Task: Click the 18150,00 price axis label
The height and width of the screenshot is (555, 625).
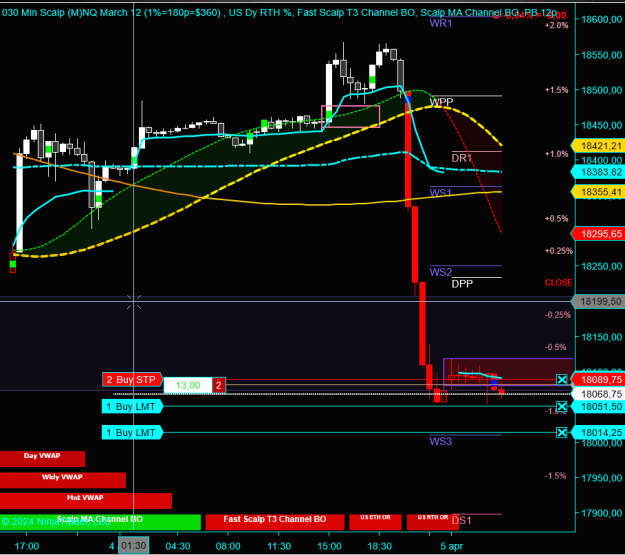Action: [601, 337]
